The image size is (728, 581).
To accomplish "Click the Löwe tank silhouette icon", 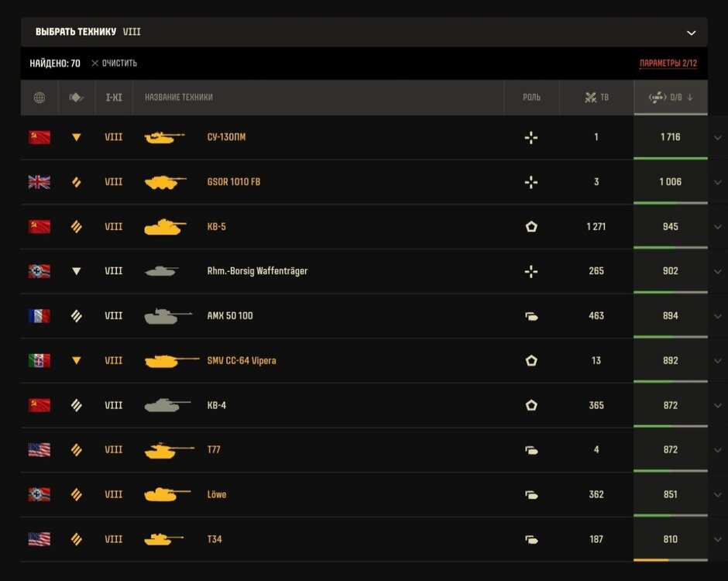I will coord(167,494).
